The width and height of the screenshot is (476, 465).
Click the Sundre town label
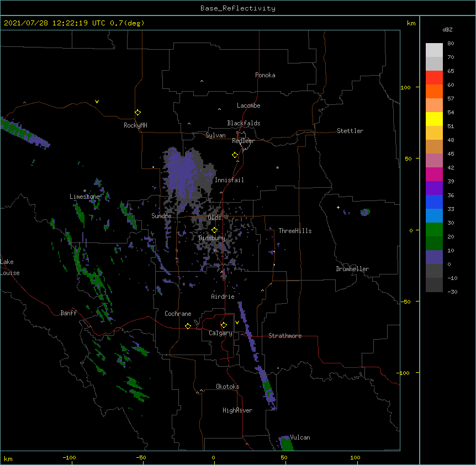point(161,216)
